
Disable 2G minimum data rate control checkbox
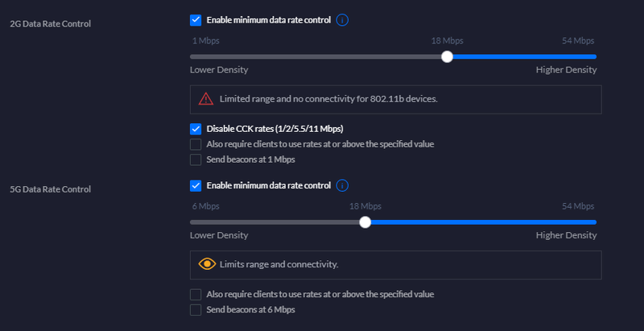[196, 19]
